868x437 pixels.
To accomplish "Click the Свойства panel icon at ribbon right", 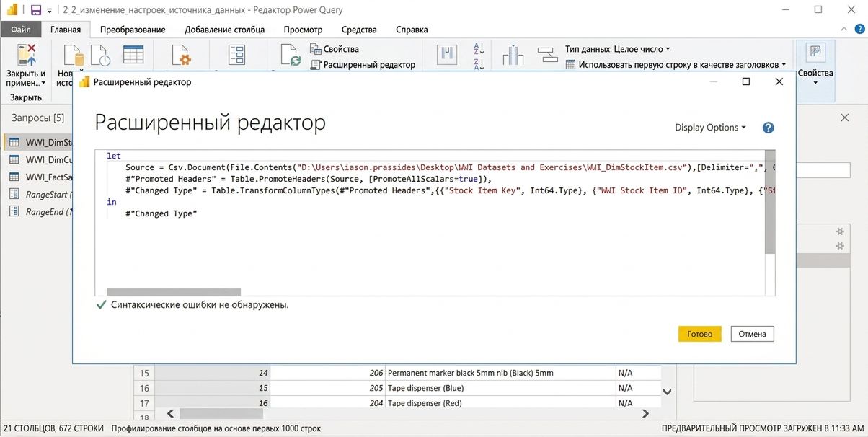I will [815, 53].
